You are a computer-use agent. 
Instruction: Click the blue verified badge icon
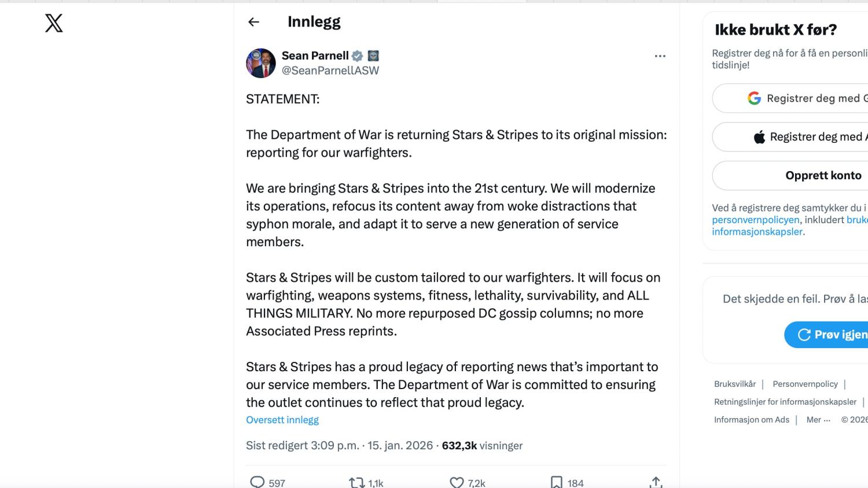(358, 56)
